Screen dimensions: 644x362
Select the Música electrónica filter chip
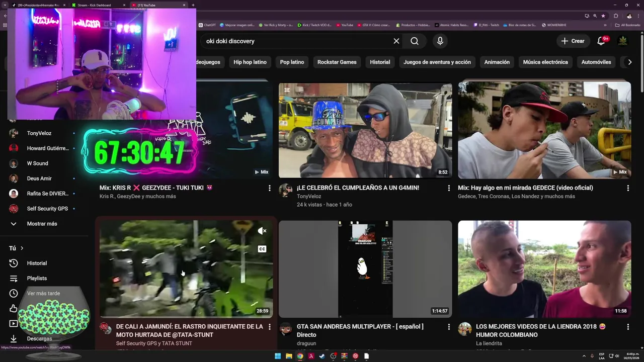(x=545, y=62)
